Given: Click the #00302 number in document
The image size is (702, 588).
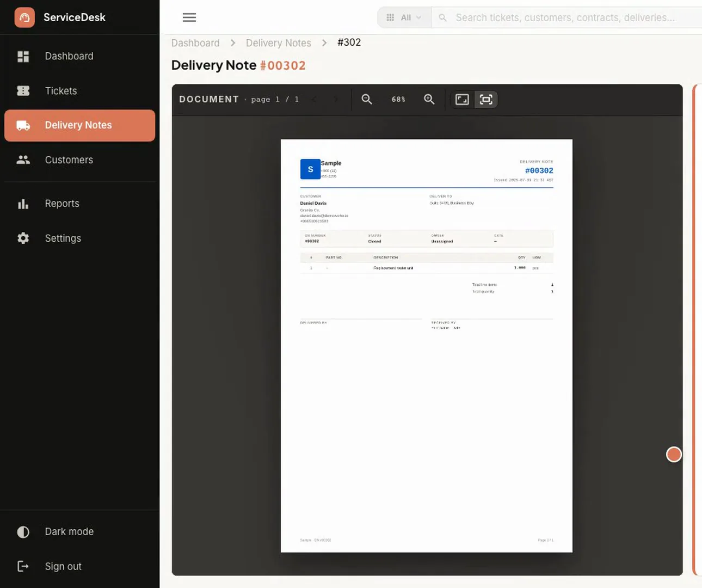Looking at the screenshot, I should point(539,170).
